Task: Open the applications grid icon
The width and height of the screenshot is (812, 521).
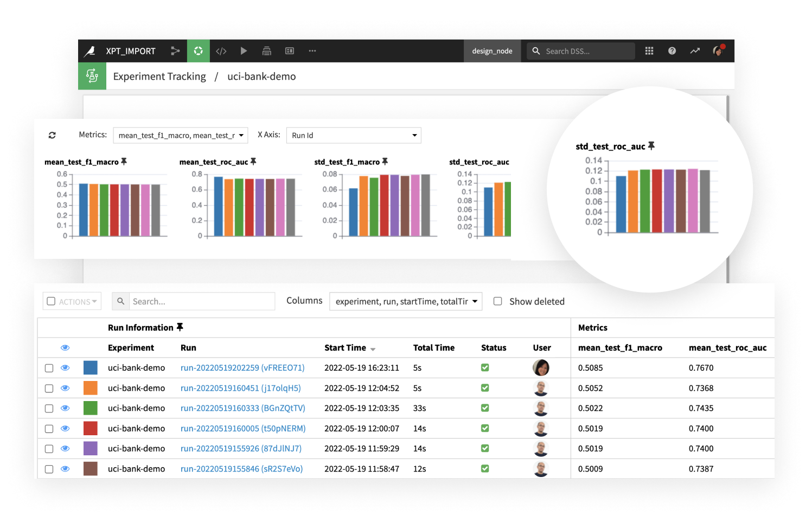Action: tap(649, 50)
